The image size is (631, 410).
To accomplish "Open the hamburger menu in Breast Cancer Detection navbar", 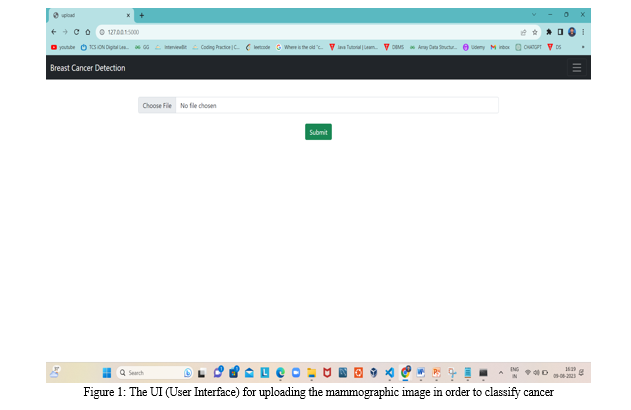I will click(x=576, y=68).
